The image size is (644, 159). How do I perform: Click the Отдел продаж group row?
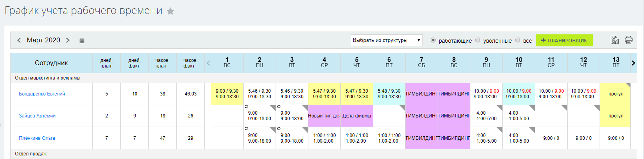tap(324, 154)
